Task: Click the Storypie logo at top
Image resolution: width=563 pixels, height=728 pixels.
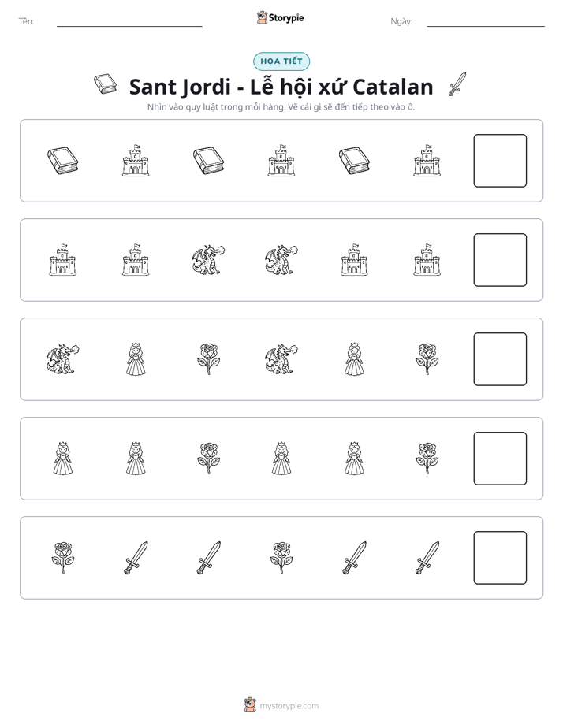Action: point(280,18)
